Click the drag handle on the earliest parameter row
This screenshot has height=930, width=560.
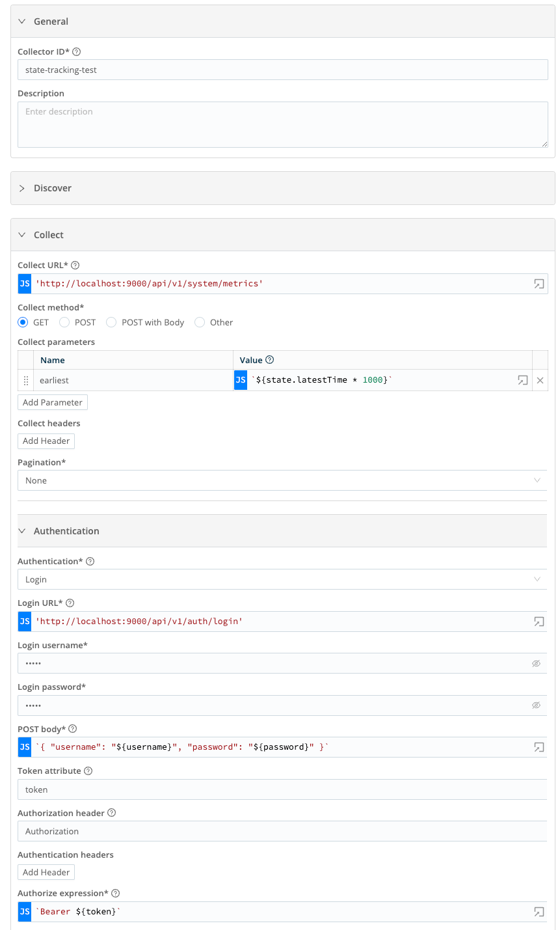[26, 380]
